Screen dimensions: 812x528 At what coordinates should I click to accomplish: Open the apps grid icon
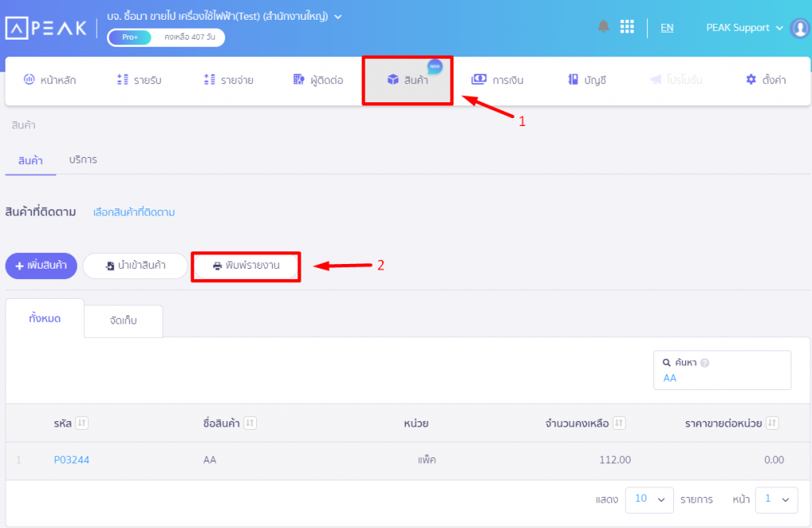pos(626,27)
